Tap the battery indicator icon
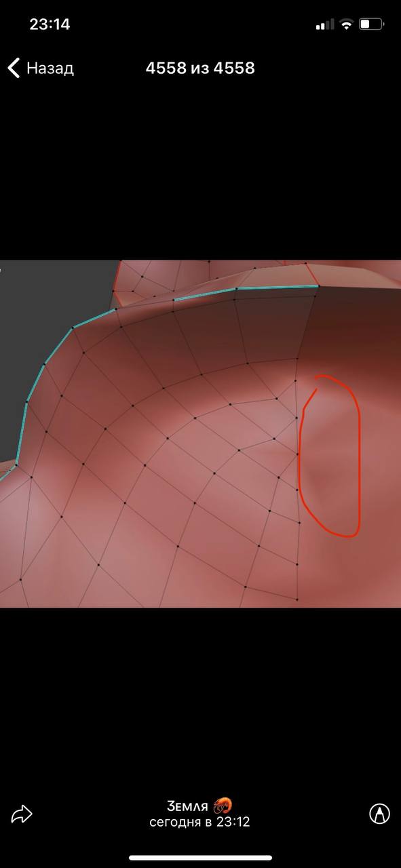The height and width of the screenshot is (868, 401). (x=372, y=24)
